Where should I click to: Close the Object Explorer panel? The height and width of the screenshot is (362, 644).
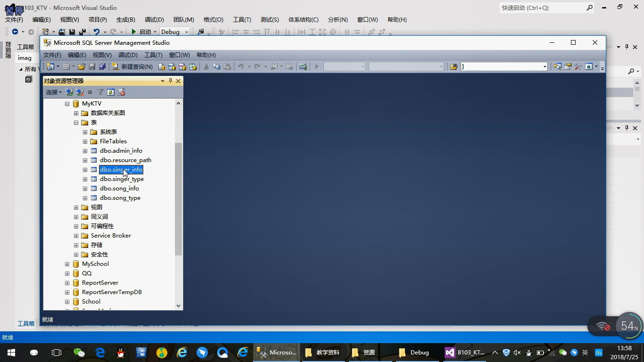coord(178,81)
